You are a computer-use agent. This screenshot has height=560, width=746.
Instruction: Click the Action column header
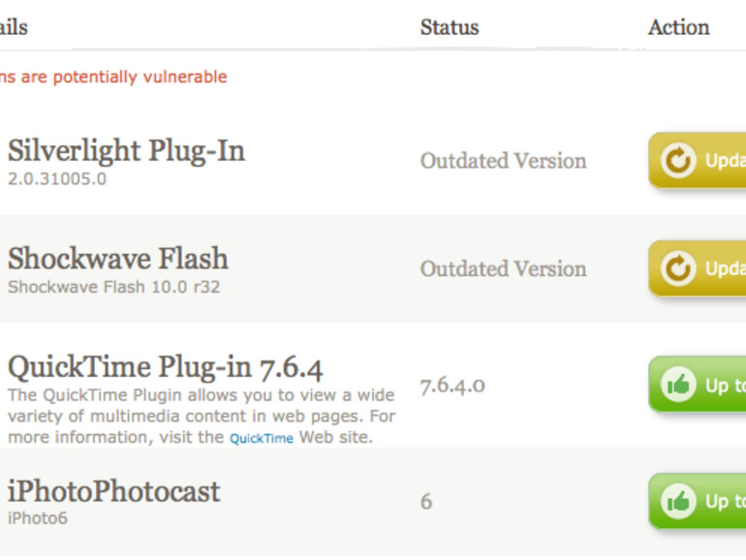[678, 27]
